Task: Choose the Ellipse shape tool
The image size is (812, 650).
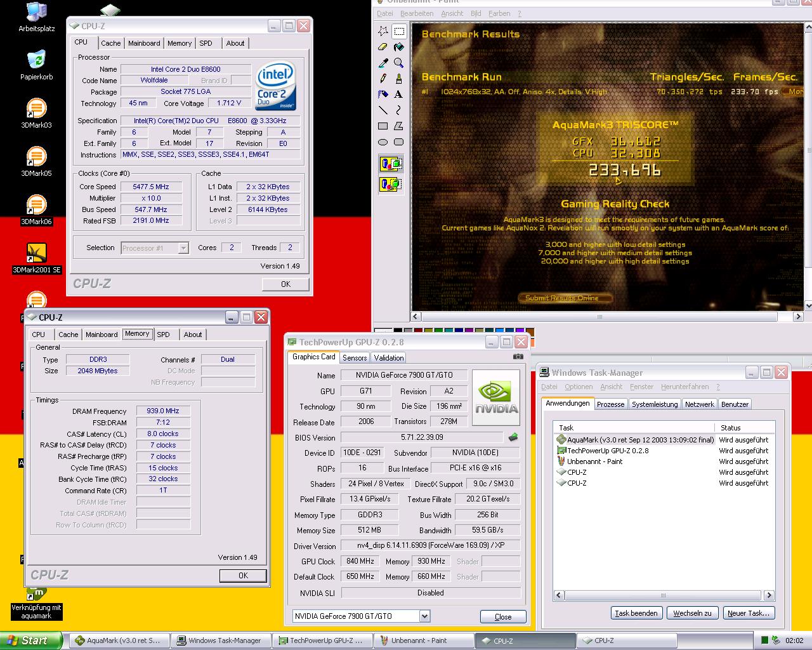Action: click(x=383, y=142)
